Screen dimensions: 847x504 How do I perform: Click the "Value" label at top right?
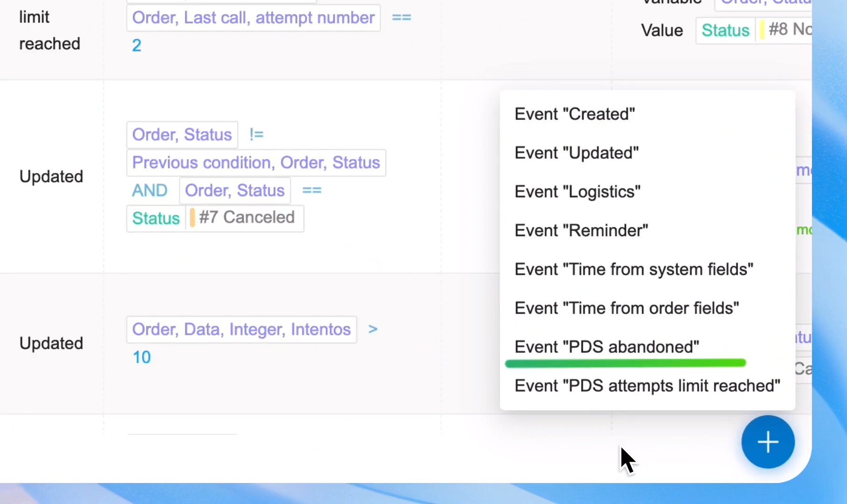click(x=662, y=31)
